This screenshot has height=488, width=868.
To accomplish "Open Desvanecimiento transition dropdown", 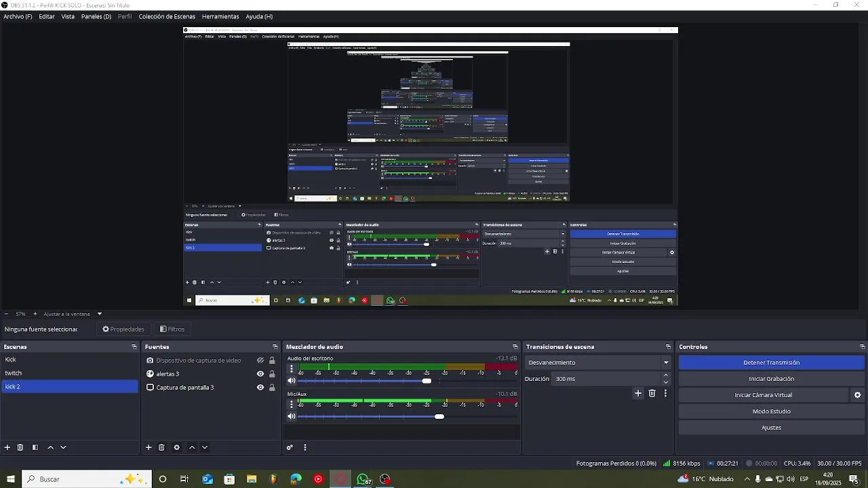I will (598, 363).
